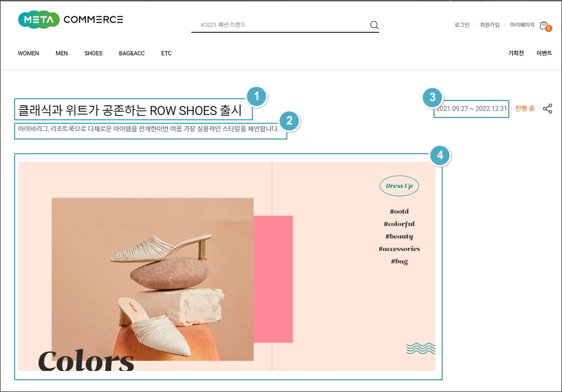Screen dimensions: 562x392
Task: Click the numbered badge 1 marker
Action: click(256, 97)
